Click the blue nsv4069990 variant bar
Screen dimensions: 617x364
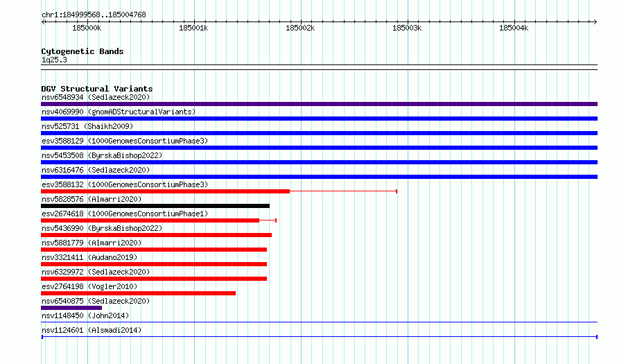pyautogui.click(x=319, y=119)
